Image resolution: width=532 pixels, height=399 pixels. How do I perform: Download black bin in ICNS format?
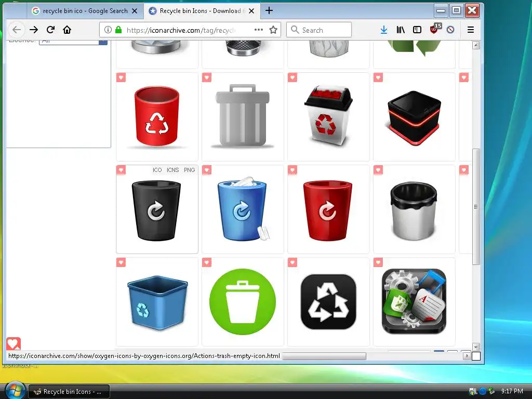coord(172,170)
